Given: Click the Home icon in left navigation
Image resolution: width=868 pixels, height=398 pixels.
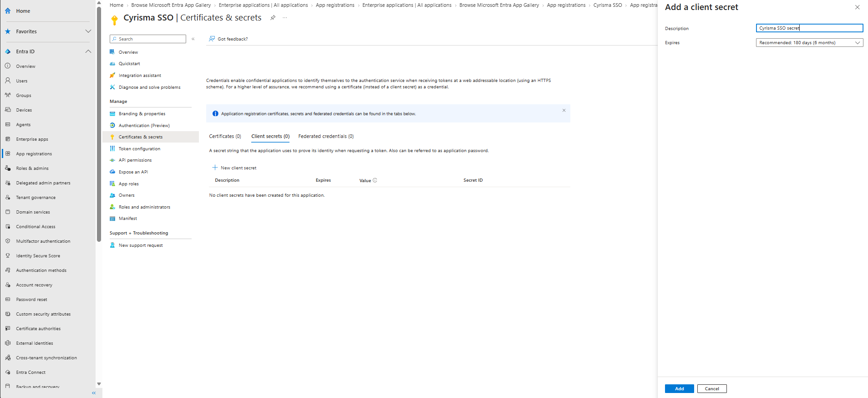Looking at the screenshot, I should pos(8,11).
